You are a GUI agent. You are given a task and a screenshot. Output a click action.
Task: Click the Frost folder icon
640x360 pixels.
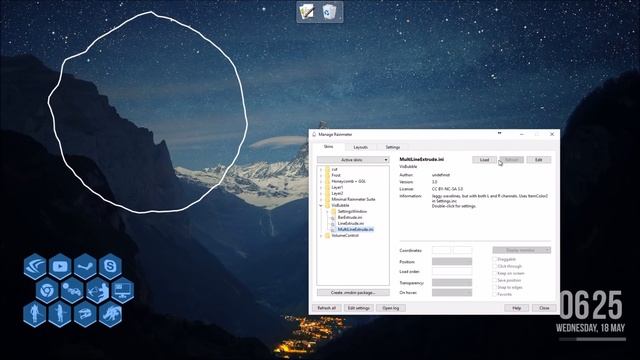[x=327, y=175]
